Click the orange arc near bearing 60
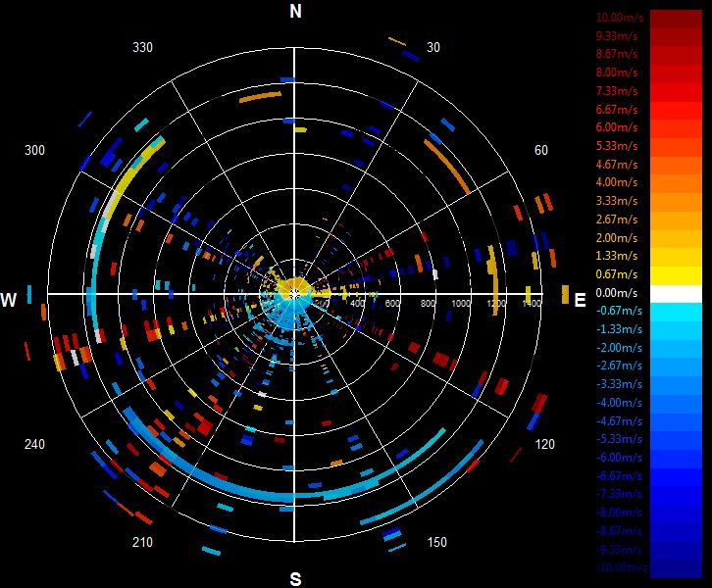 pyautogui.click(x=447, y=167)
